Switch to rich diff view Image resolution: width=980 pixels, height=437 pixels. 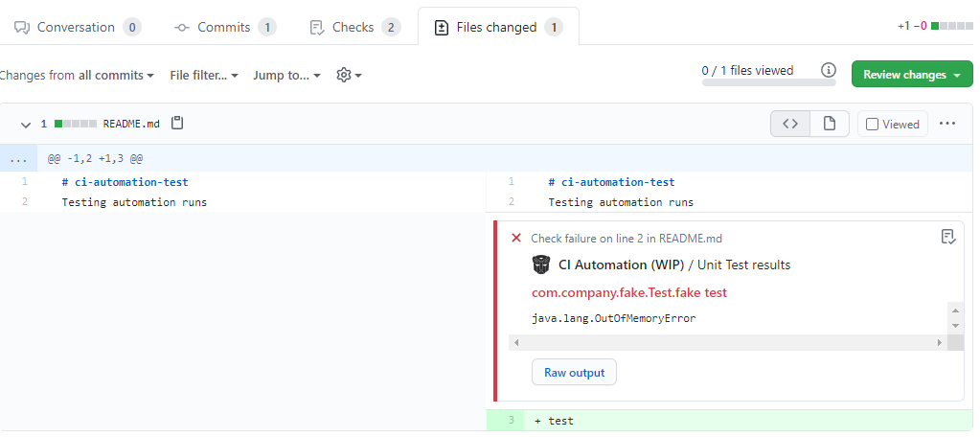[830, 124]
